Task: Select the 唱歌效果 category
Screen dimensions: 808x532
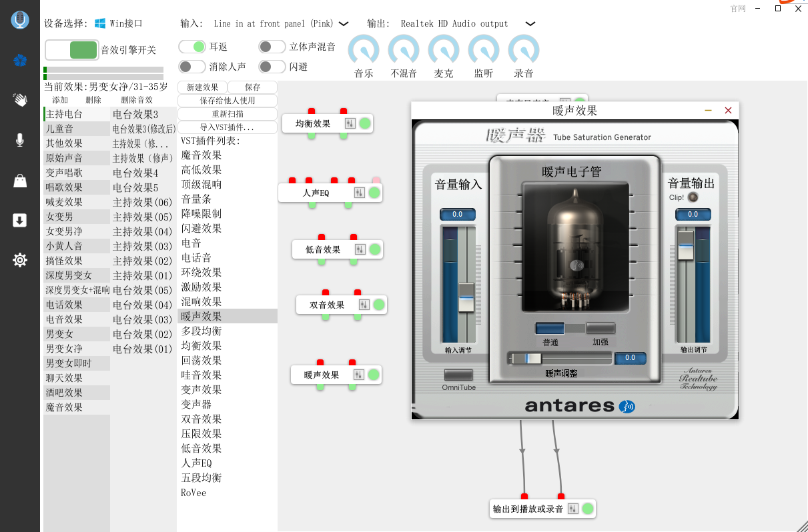Action: pos(77,187)
